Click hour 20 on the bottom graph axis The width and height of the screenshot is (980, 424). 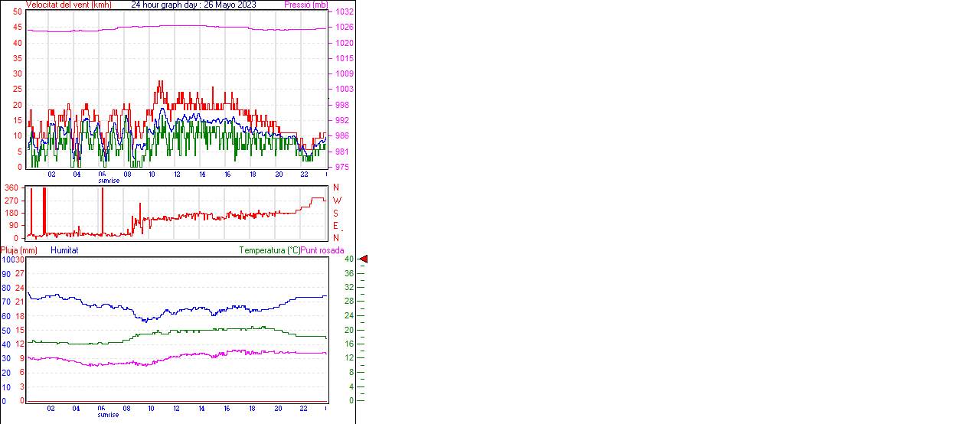click(x=278, y=408)
